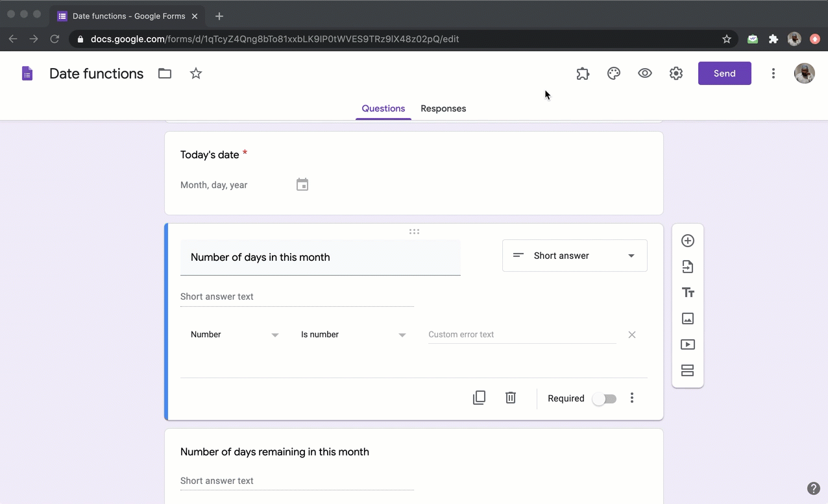Import questions from another form
Image resolution: width=828 pixels, height=504 pixels.
click(687, 266)
